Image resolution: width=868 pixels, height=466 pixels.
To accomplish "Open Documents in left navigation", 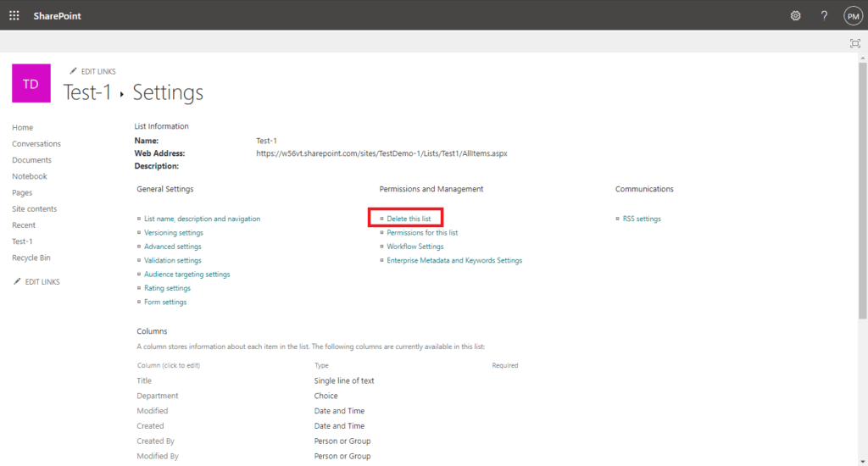I will click(31, 160).
